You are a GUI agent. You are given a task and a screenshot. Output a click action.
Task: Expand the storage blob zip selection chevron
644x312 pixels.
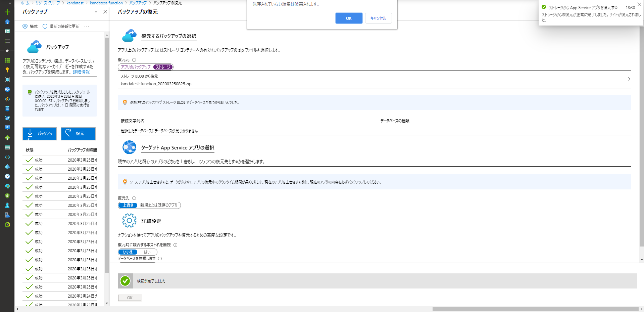coord(629,79)
